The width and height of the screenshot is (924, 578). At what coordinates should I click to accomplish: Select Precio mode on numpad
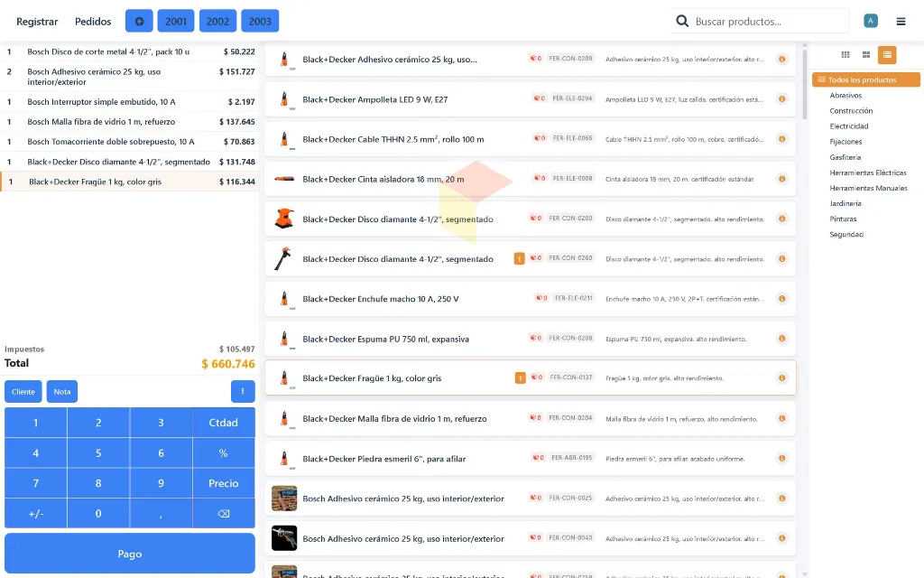tap(224, 483)
